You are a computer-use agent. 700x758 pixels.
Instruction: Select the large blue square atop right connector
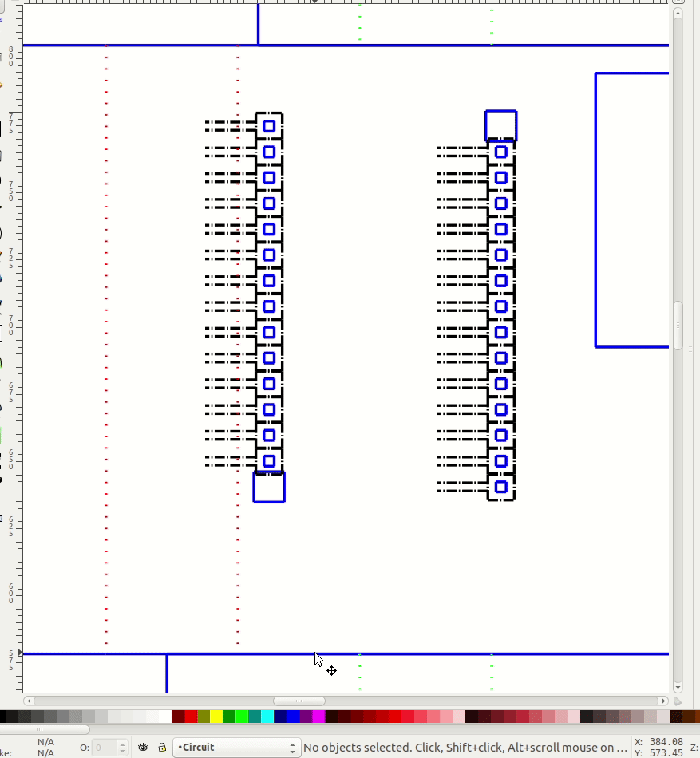(x=501, y=125)
